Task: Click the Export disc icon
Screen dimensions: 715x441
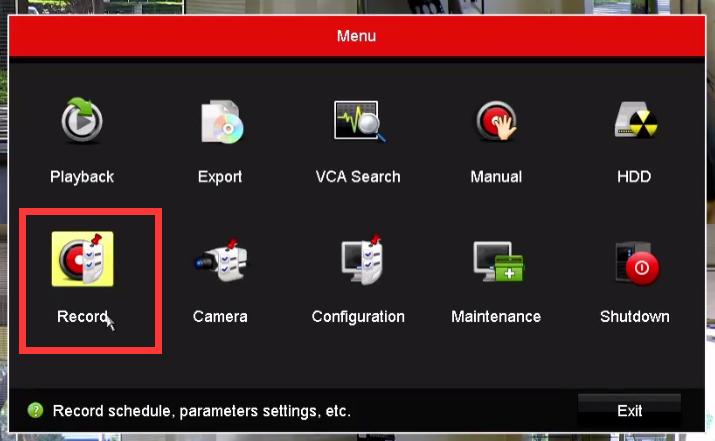Action: (x=220, y=123)
